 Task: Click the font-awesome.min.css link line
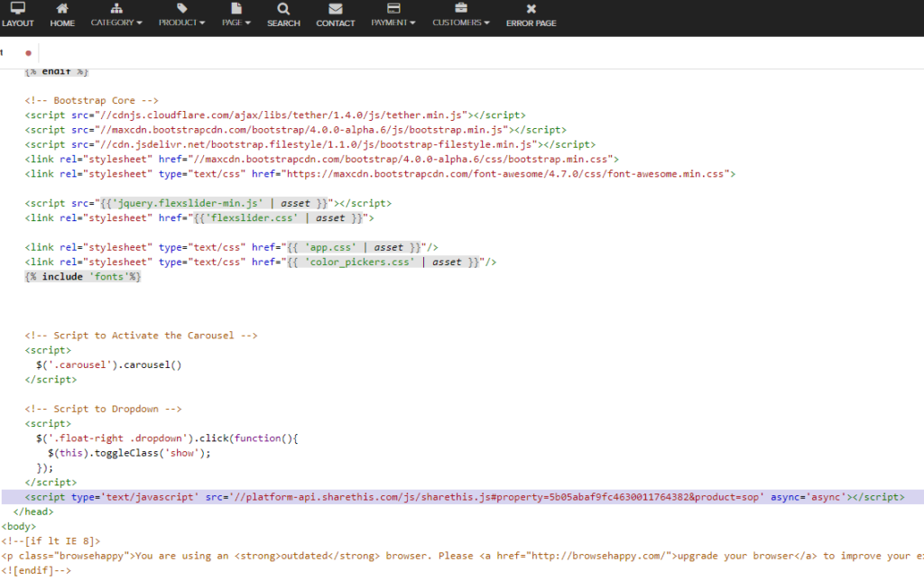tap(380, 174)
